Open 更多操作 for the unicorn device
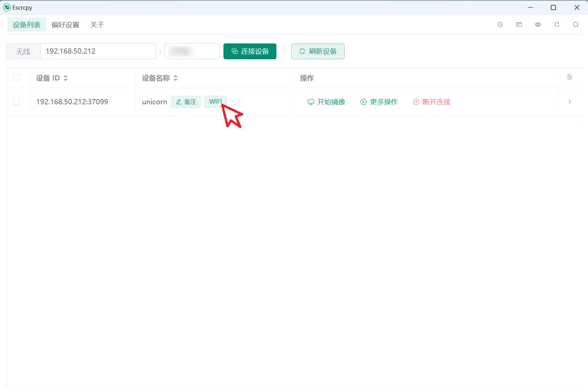The height and width of the screenshot is (391, 588). [x=379, y=102]
